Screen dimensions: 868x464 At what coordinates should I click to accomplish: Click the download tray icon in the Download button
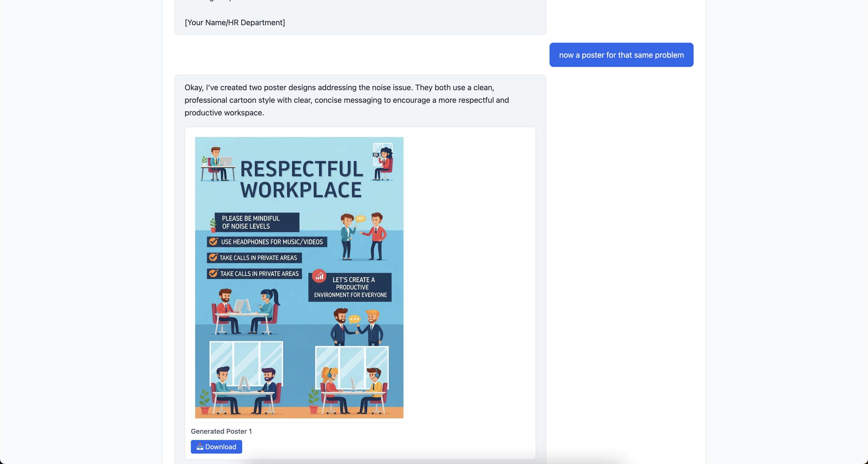tap(200, 447)
